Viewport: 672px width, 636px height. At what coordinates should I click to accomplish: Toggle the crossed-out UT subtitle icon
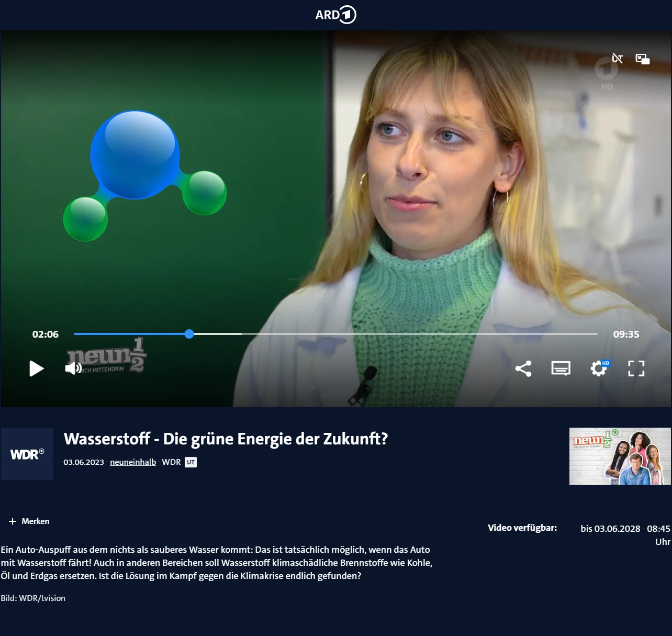tap(618, 58)
